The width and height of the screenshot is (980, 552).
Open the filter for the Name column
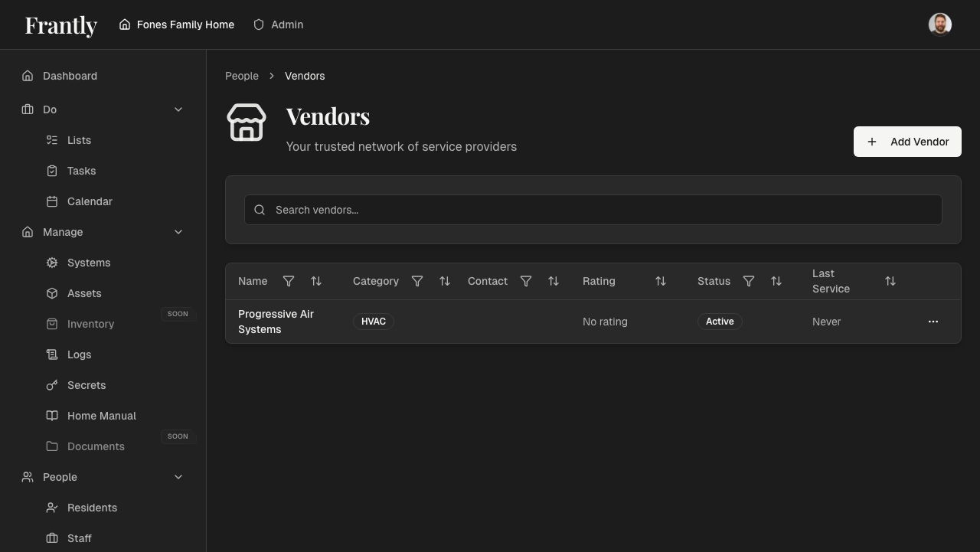coord(289,281)
